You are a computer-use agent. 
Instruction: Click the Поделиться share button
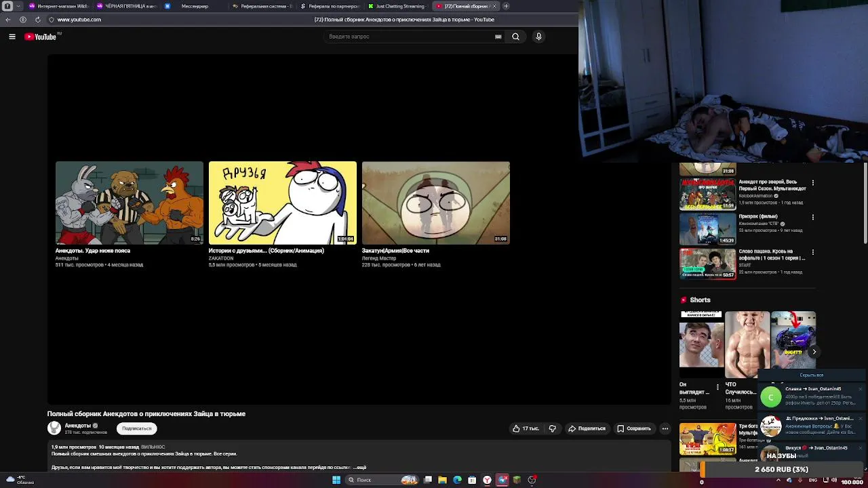pos(587,428)
